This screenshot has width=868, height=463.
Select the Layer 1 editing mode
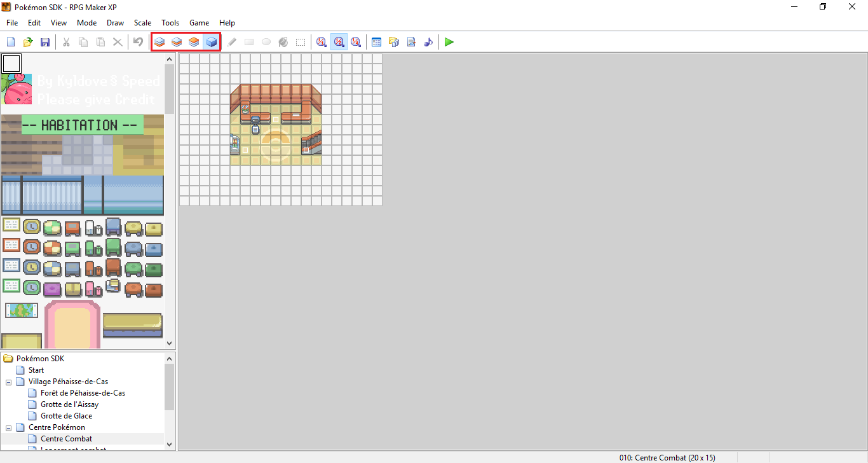coord(159,41)
